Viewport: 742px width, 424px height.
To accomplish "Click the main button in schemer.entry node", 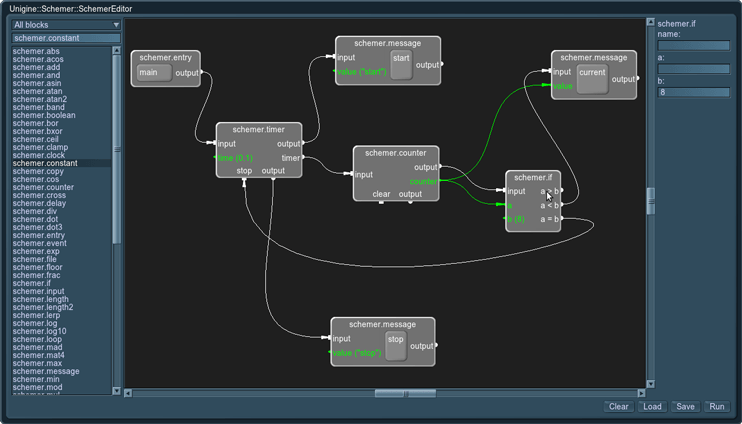I will pyautogui.click(x=153, y=72).
